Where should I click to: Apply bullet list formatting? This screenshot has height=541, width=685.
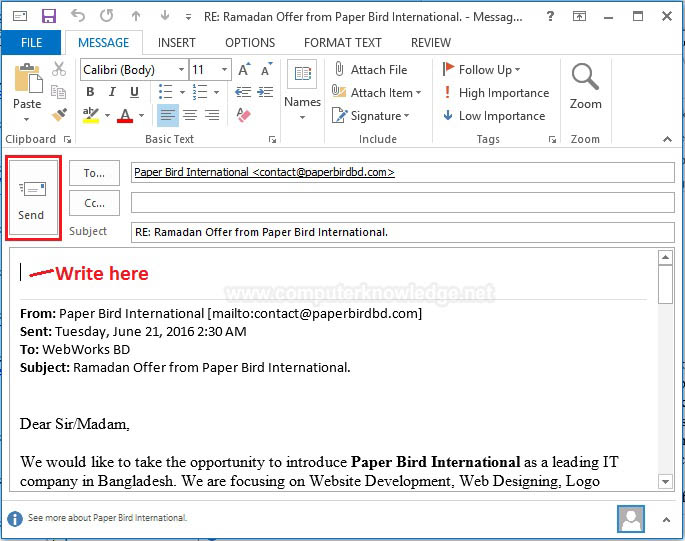point(165,92)
